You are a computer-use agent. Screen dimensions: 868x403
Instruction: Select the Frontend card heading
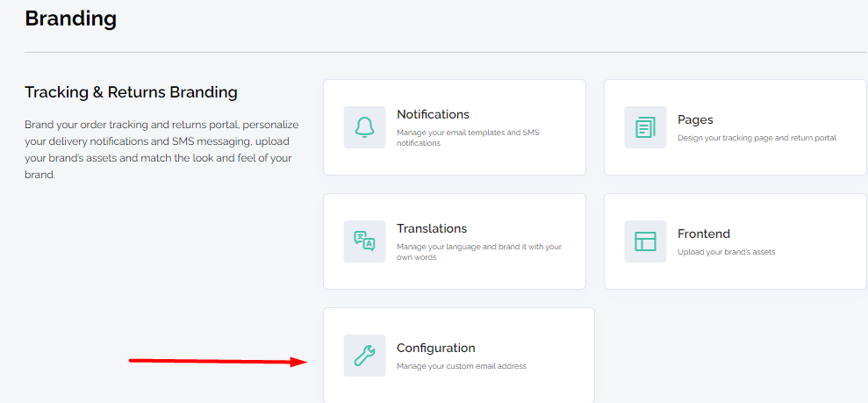[x=704, y=234]
